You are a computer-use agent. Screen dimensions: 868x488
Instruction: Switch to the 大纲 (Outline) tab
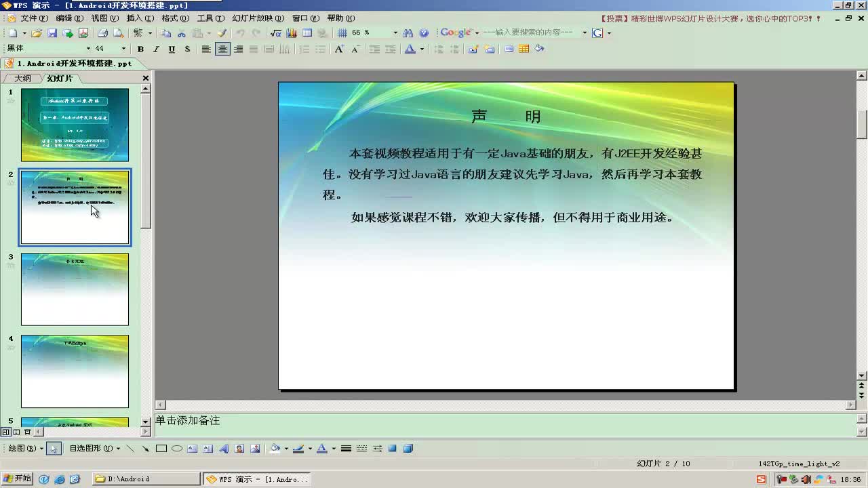23,79
